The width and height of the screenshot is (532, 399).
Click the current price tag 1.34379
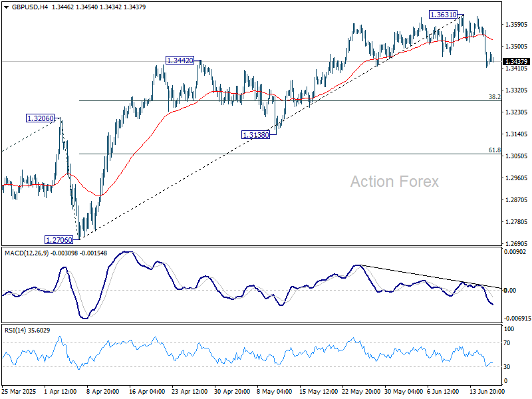(516, 61)
